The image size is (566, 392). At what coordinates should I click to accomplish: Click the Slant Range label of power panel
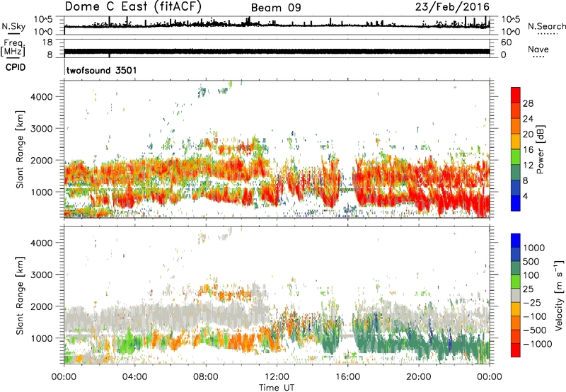[20, 149]
